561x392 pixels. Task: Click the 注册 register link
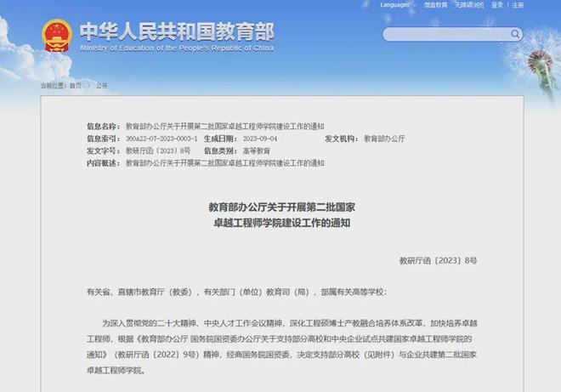(x=518, y=5)
